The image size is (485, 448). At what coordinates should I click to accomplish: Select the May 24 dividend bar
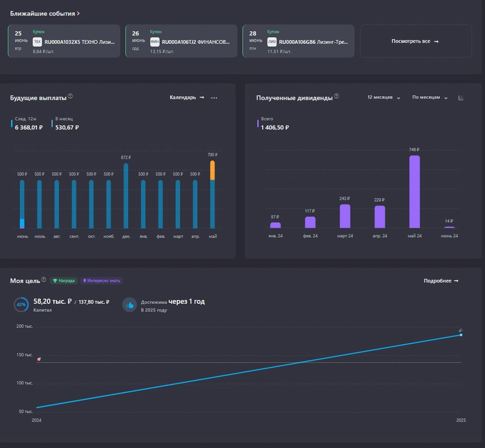(414, 192)
